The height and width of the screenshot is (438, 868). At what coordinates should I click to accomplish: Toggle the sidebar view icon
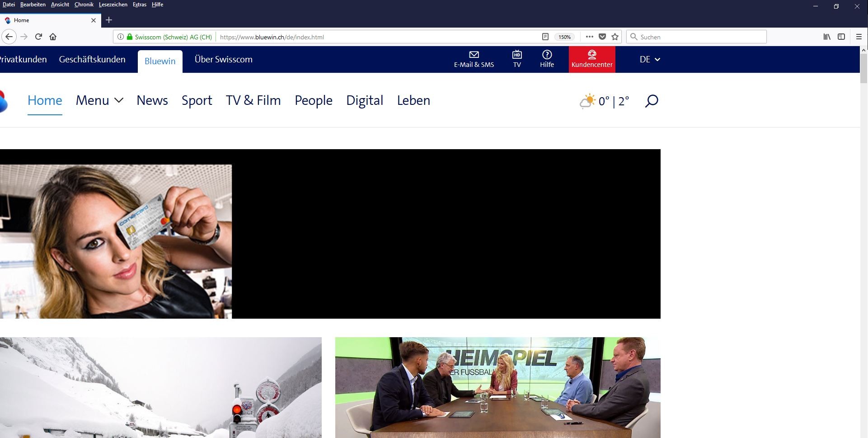841,37
